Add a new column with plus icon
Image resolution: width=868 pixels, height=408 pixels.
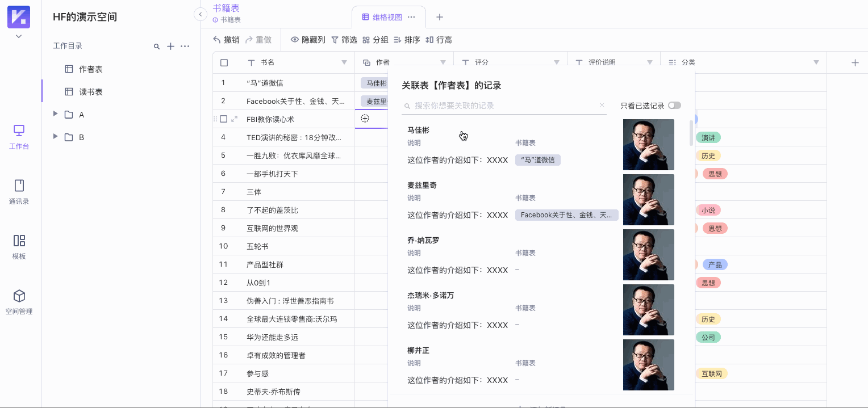point(854,62)
